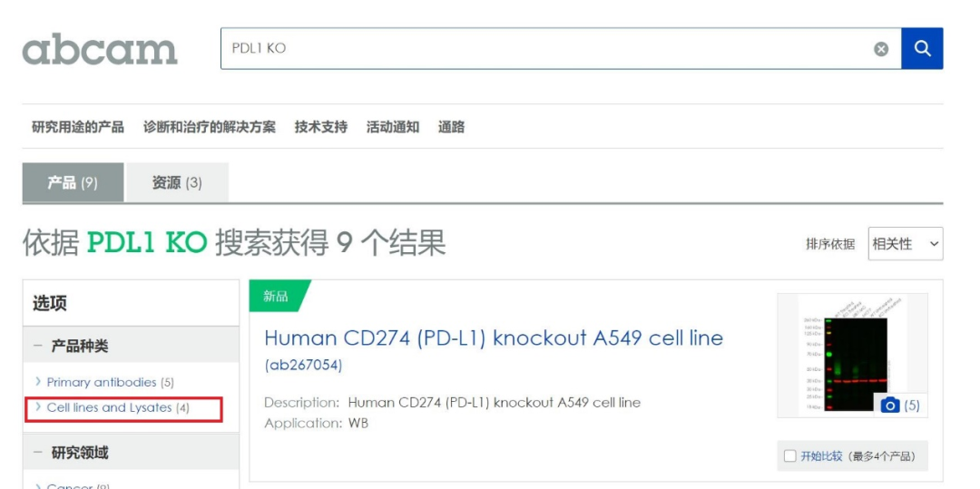
Task: Click the 开始比较 link text
Action: tap(822, 456)
